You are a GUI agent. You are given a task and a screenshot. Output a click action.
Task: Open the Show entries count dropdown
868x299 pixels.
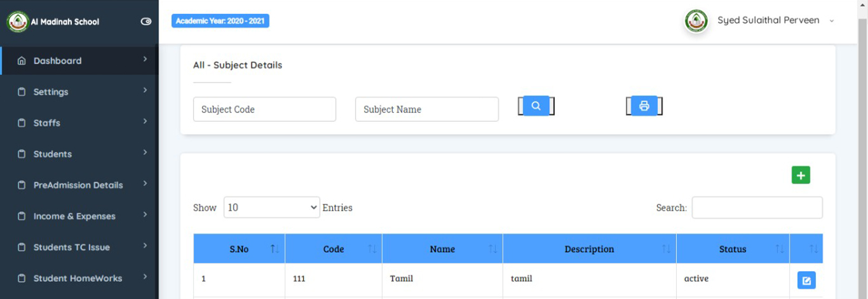tap(271, 208)
